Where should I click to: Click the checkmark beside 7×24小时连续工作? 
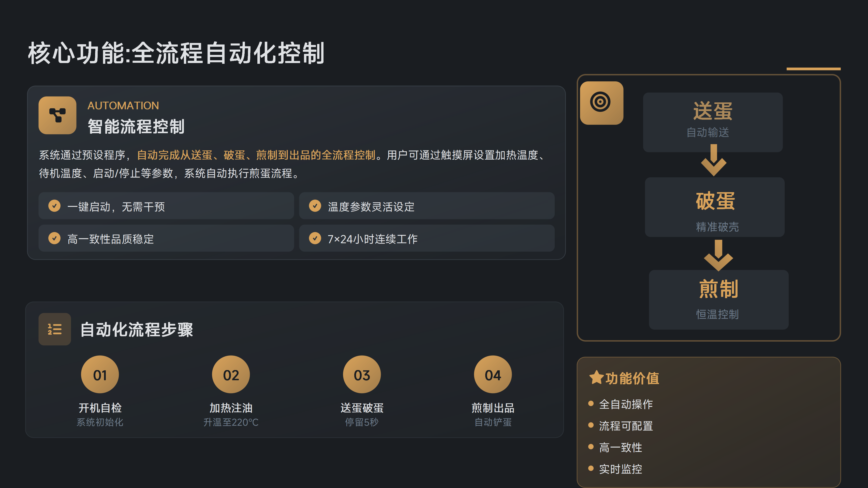315,238
